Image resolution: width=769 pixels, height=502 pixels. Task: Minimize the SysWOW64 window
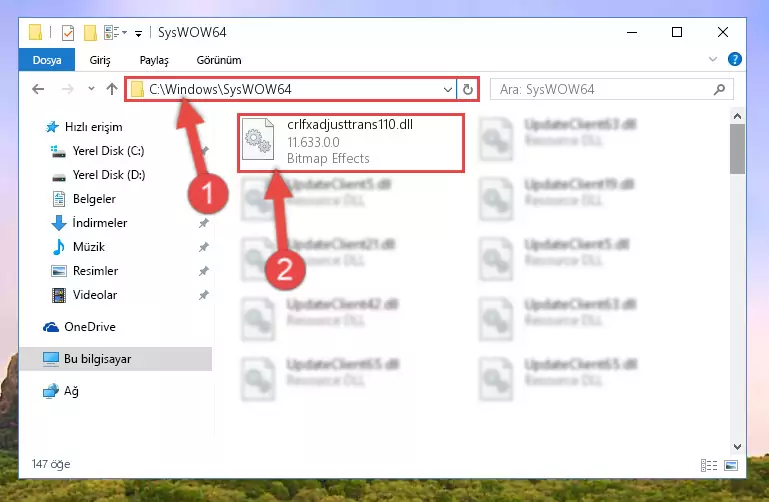tap(632, 32)
